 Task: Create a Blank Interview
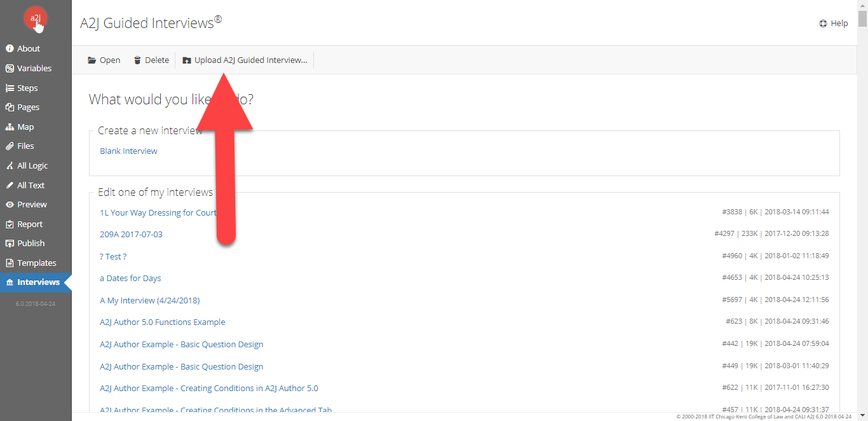(128, 151)
